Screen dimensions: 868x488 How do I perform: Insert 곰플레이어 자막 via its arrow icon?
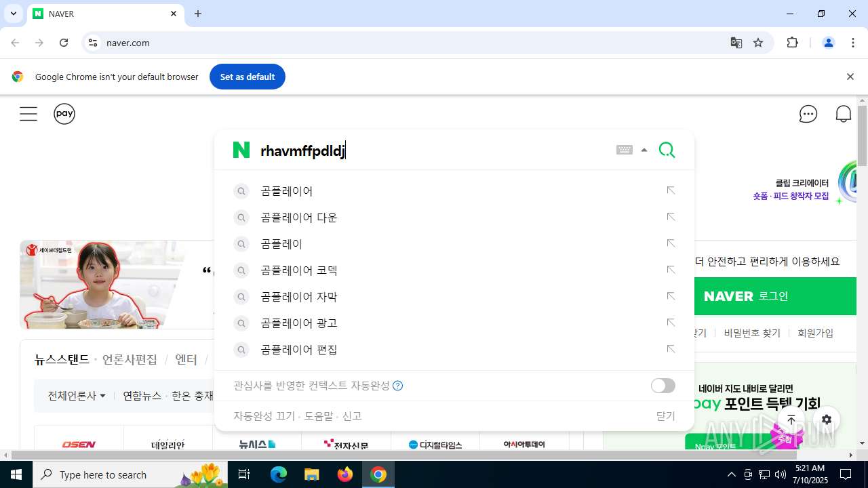(671, 297)
